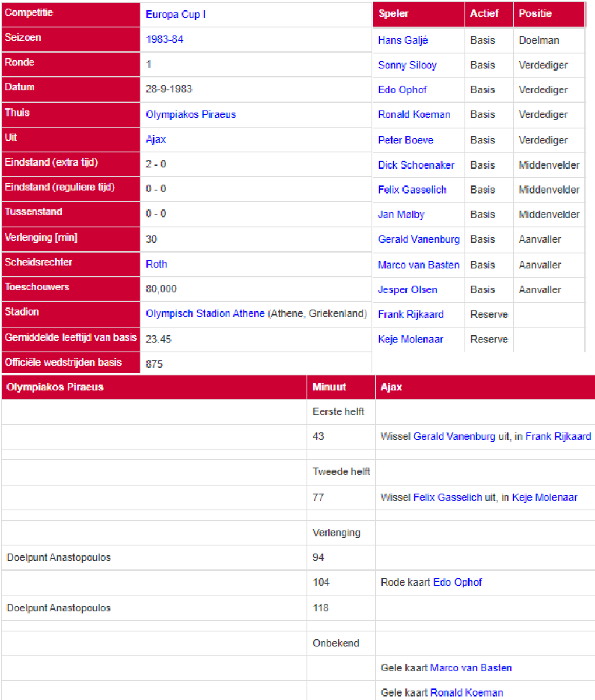Click the Speler column header
Screen dimensions: 595x700
pyautogui.click(x=394, y=14)
